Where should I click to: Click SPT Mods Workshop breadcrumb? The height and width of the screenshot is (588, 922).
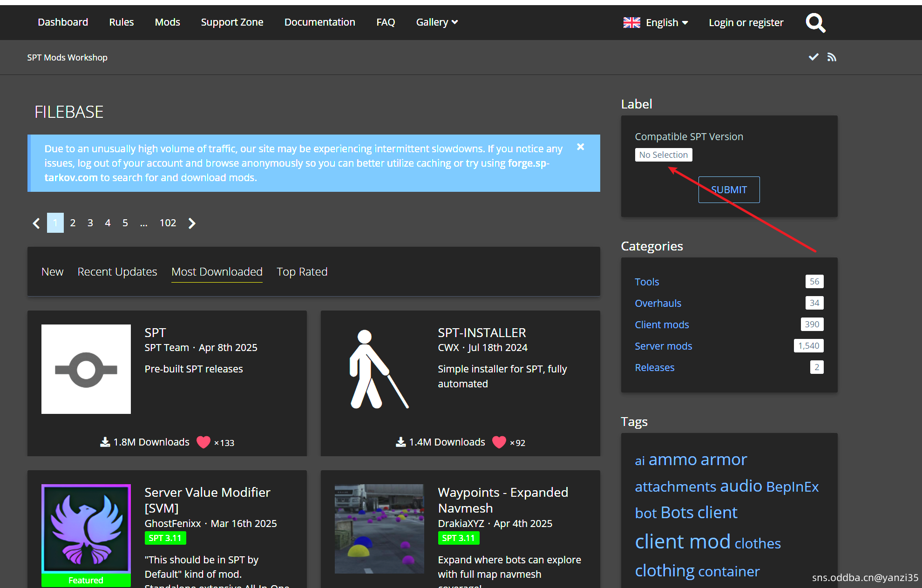[67, 57]
